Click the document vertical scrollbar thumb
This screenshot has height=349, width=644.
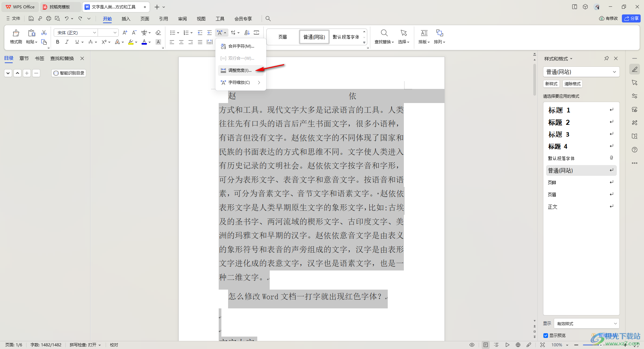535,80
